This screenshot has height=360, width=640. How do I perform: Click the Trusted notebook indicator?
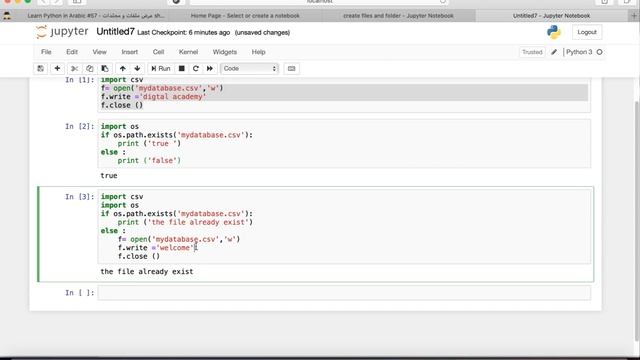532,52
